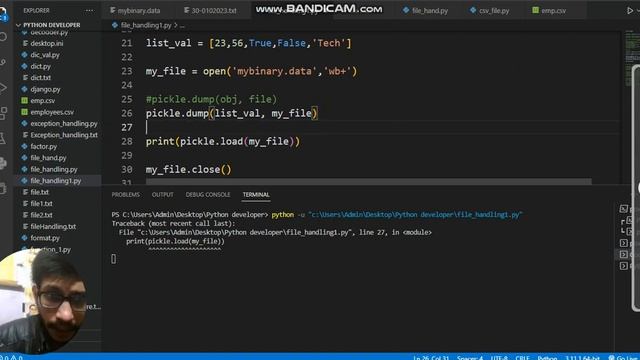Viewport: 640px width, 360px height.
Task: Open Python icon in activity bar
Action: point(3,163)
